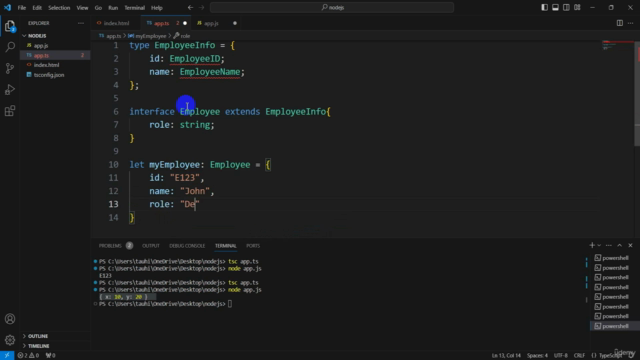Switch to the Problems panel tab

116,246
